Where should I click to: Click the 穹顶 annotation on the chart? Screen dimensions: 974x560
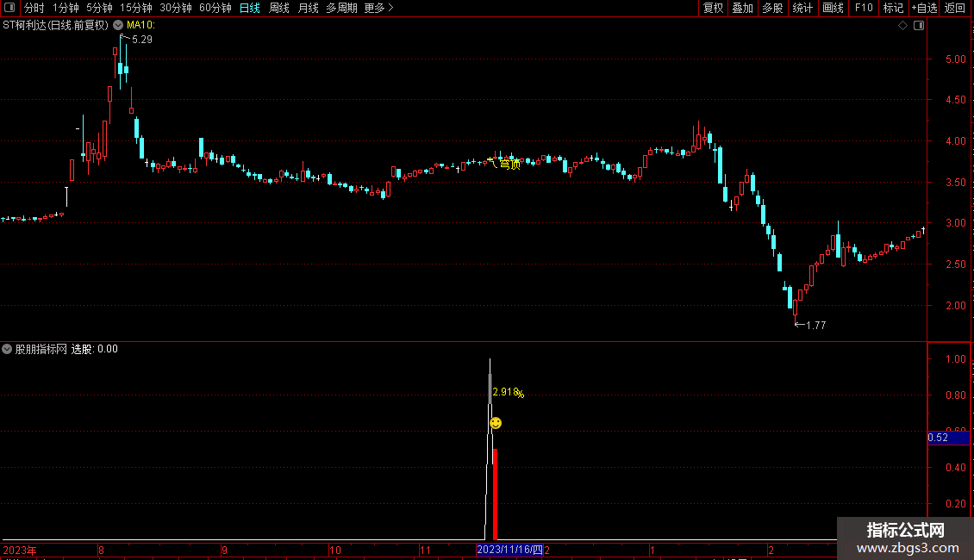point(510,164)
